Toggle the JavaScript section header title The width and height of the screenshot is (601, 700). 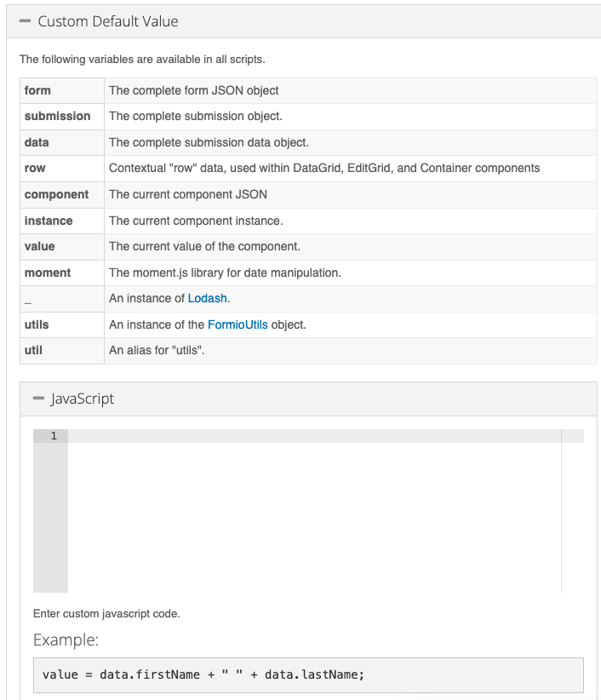(83, 399)
